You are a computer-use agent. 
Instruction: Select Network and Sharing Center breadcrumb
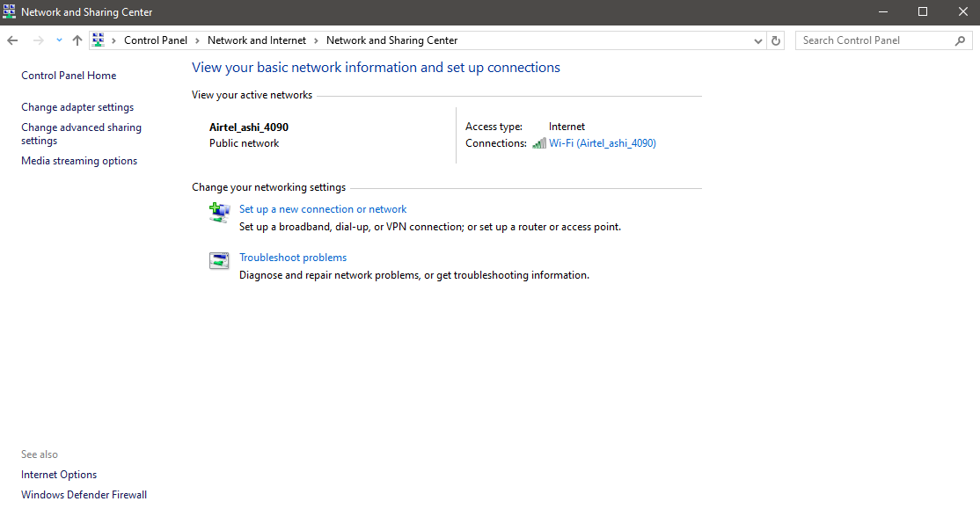(391, 40)
